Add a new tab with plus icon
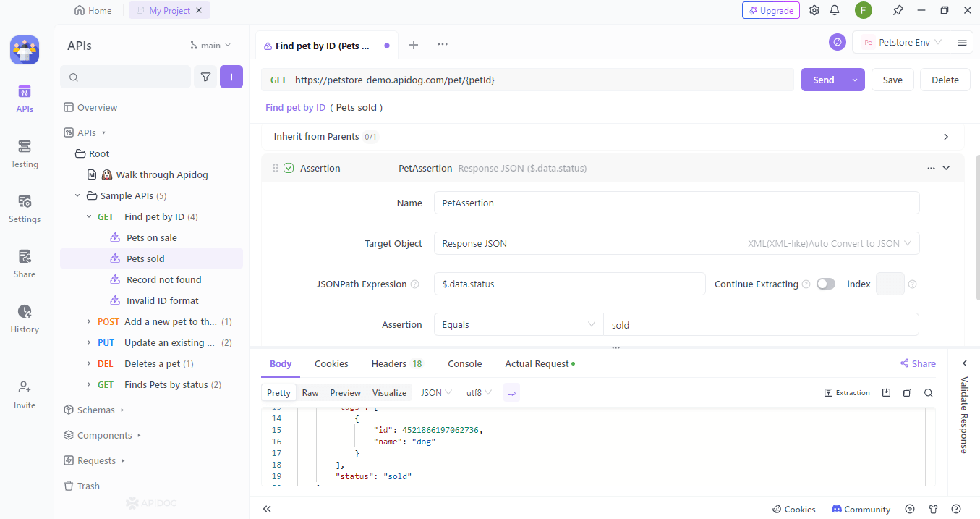 (x=414, y=45)
